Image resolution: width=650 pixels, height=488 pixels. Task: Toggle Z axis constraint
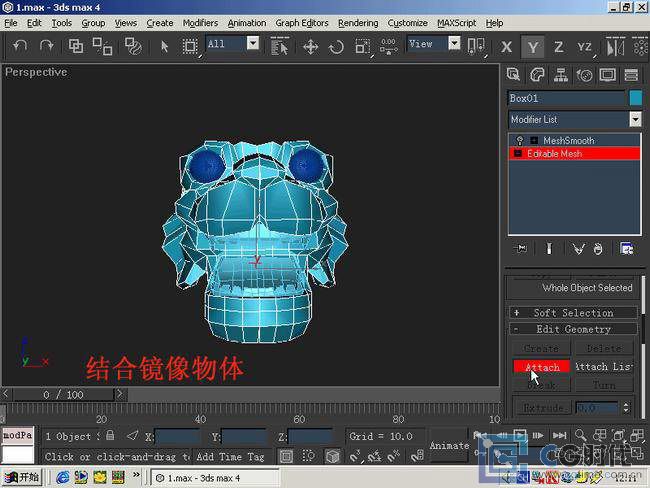[x=558, y=47]
